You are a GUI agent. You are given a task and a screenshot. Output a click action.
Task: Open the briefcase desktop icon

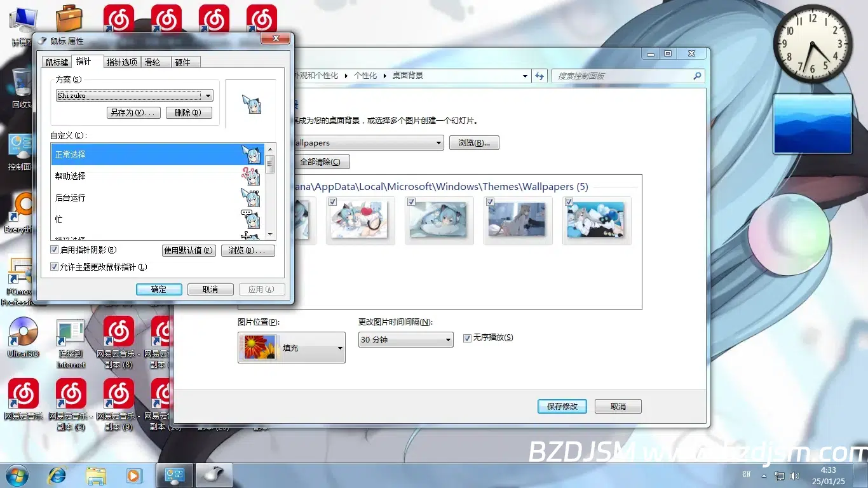(69, 18)
